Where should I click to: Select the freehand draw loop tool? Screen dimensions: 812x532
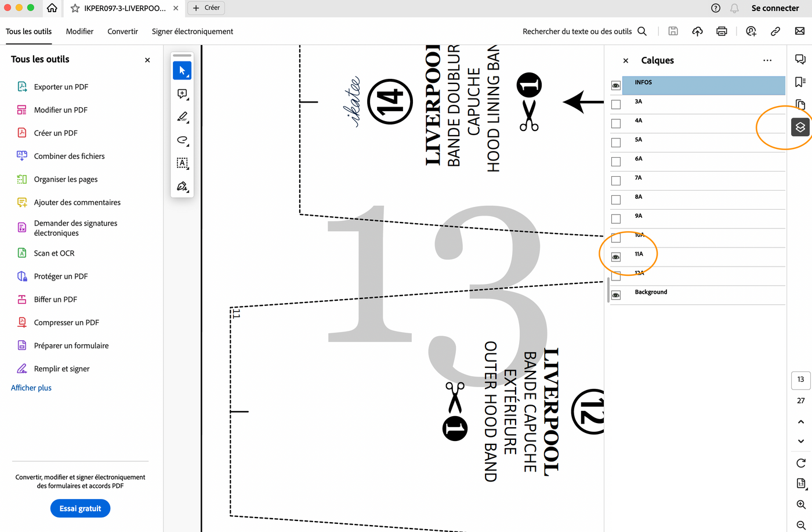pyautogui.click(x=182, y=140)
